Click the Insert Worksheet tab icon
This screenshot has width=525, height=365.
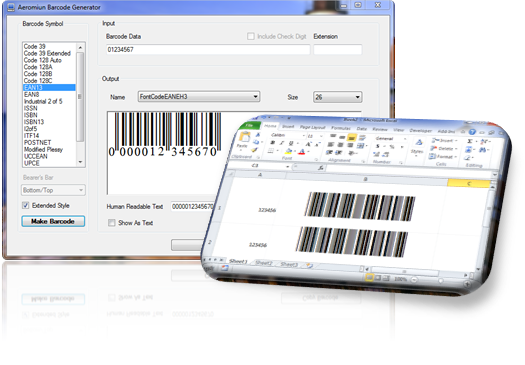(x=309, y=266)
